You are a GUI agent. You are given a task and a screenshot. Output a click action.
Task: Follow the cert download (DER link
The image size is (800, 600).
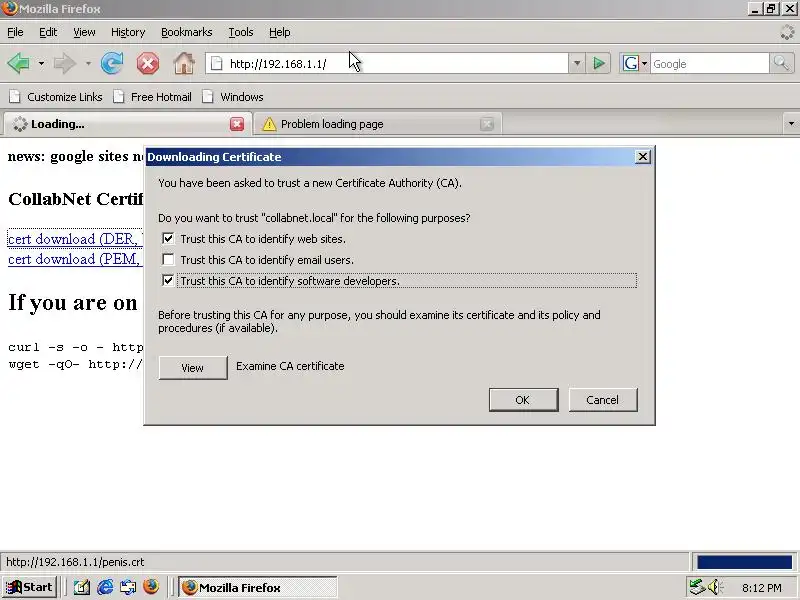click(x=75, y=239)
